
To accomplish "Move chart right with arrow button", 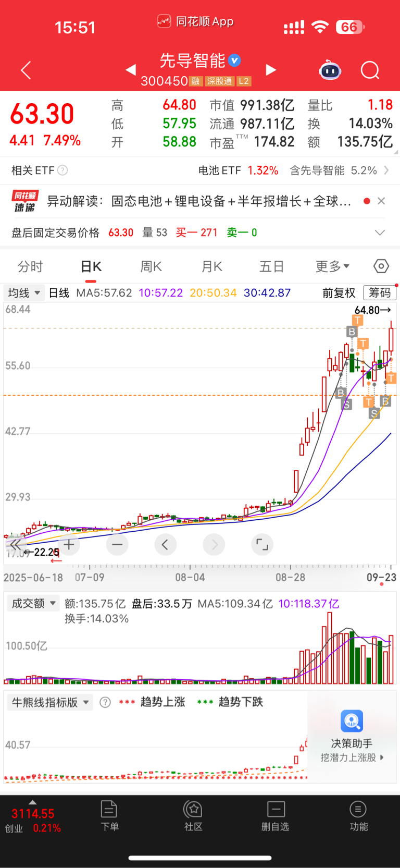I will point(214,545).
